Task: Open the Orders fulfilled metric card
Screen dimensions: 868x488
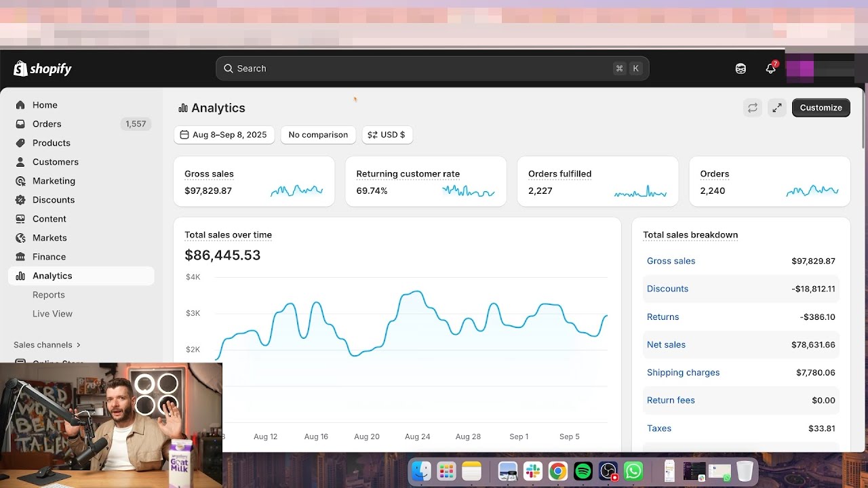Action: [x=597, y=182]
